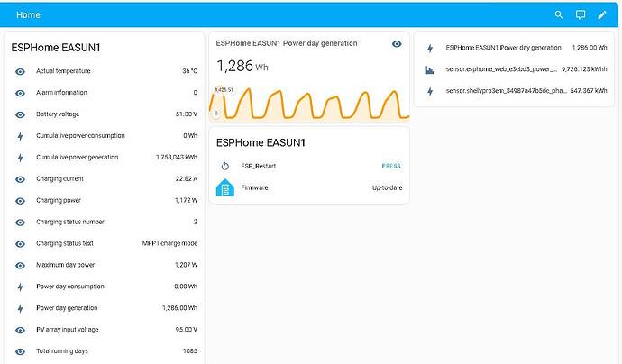Click the bolt icon beside sensor.shellypro3em entry
The height and width of the screenshot is (364, 622).
click(x=430, y=92)
